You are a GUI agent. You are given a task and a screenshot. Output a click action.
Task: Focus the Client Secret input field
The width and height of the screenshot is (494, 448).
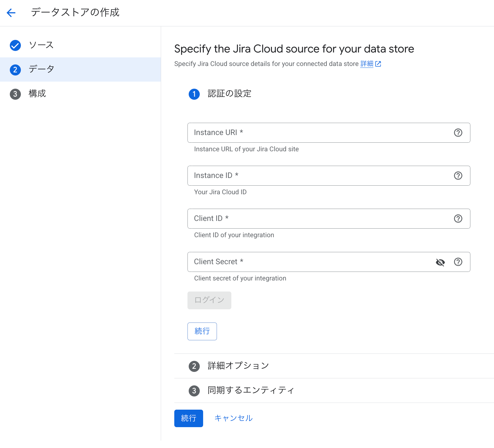tap(329, 262)
